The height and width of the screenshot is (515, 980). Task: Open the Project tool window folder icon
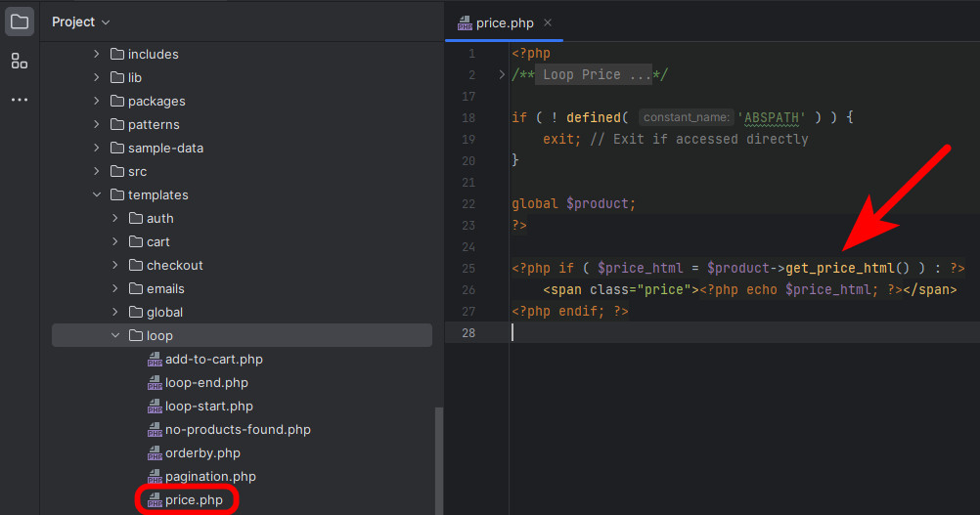coord(20,21)
